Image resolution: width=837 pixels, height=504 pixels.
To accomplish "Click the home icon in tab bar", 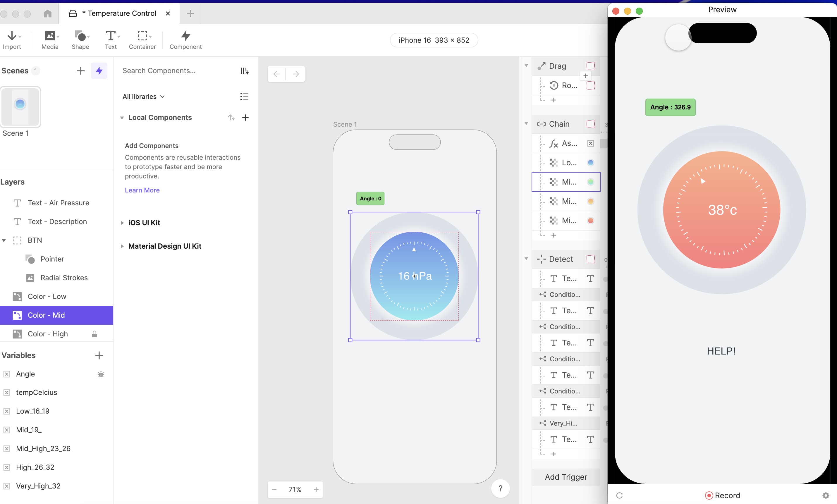I will click(48, 13).
